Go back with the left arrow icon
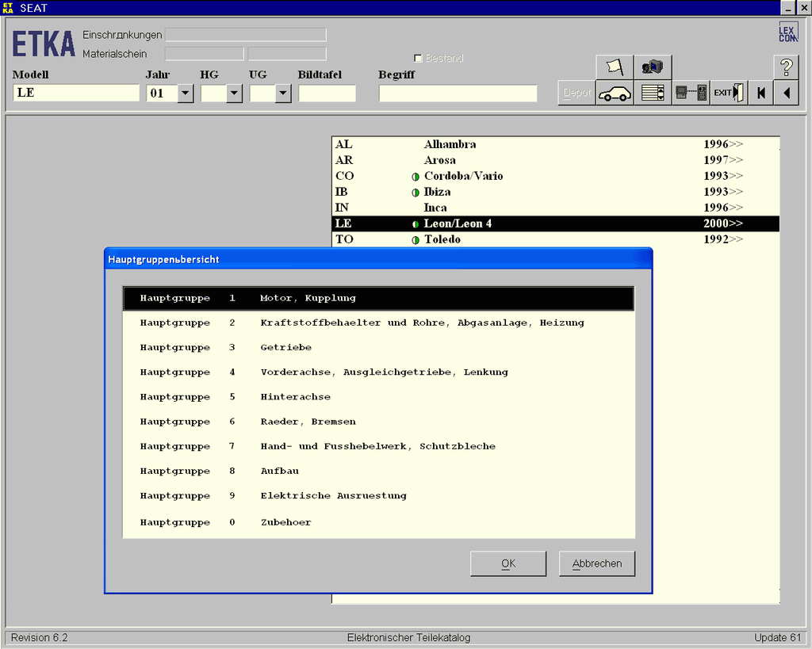Viewport: 812px width, 649px height. [787, 94]
